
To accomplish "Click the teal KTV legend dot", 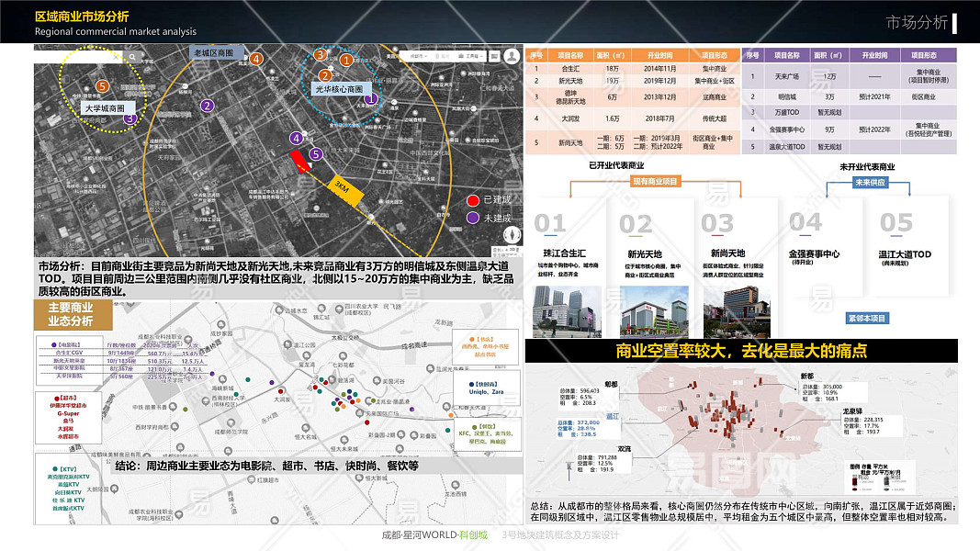I will coord(55,468).
